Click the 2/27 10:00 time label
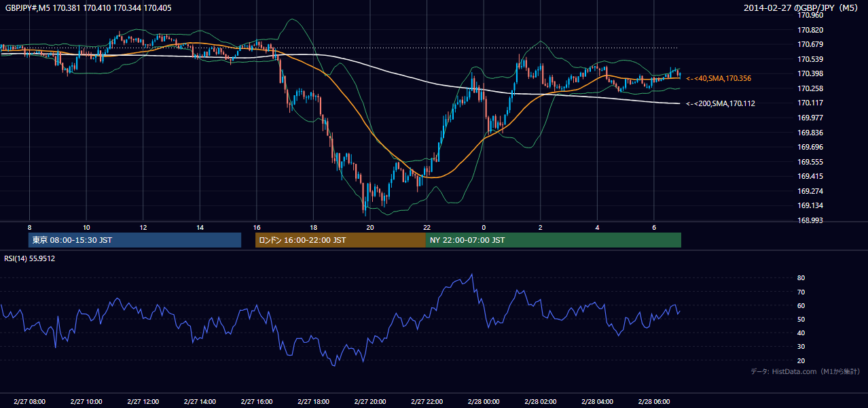Viewport: 868px width, 408px height. coord(86,401)
